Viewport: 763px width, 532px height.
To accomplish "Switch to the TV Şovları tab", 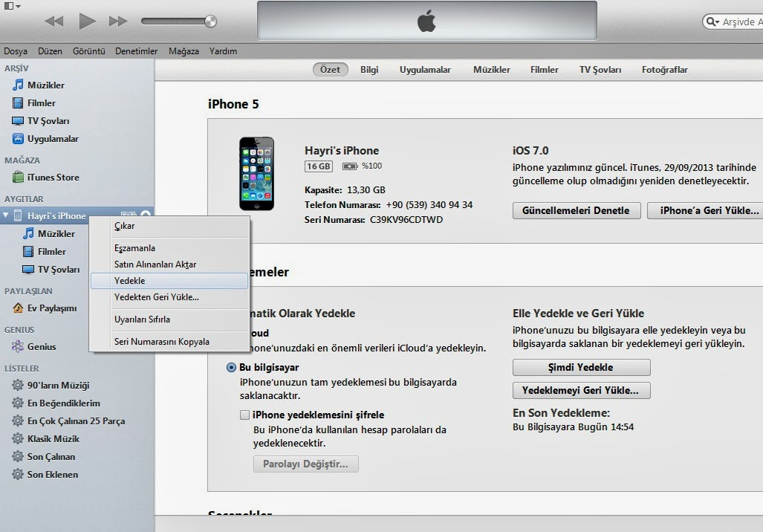I will pyautogui.click(x=600, y=70).
